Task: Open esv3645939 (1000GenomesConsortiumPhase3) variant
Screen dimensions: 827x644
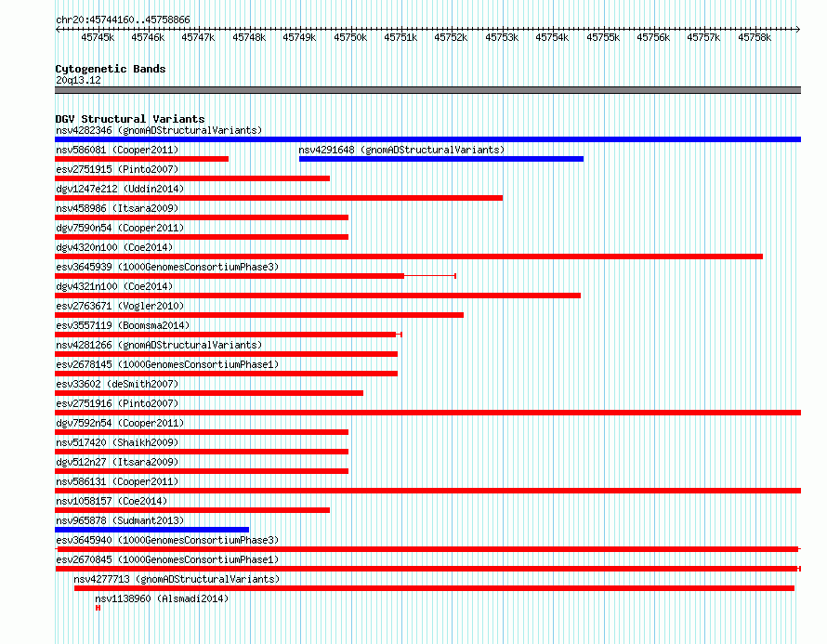Action: point(167,267)
